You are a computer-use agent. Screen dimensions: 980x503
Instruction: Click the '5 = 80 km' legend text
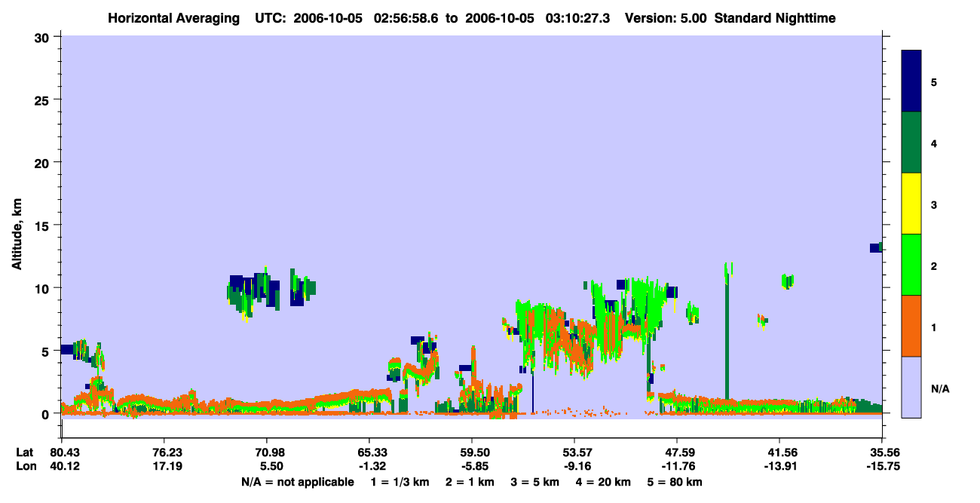675,482
